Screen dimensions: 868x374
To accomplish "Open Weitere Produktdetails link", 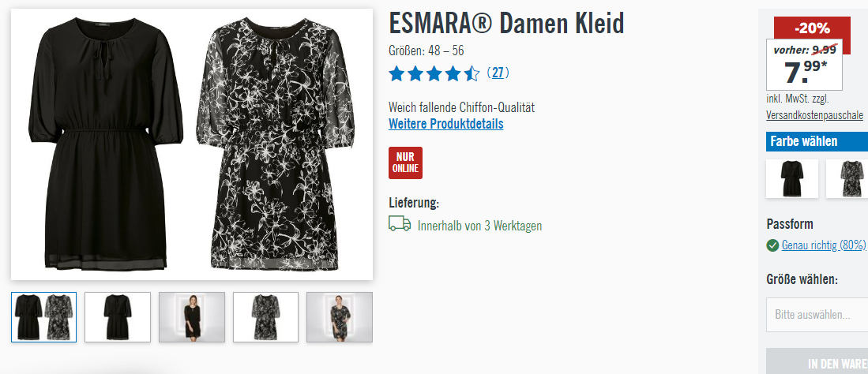I will coord(446,123).
